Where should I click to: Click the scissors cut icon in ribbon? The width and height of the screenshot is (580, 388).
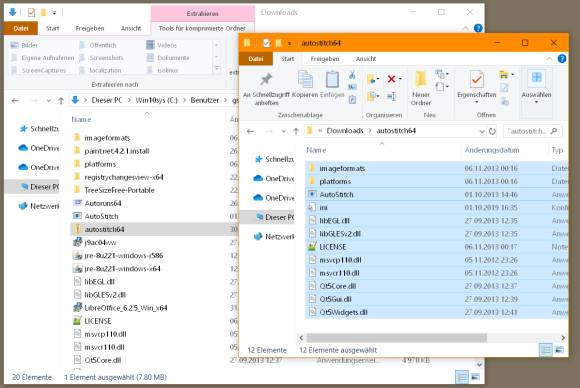point(352,75)
